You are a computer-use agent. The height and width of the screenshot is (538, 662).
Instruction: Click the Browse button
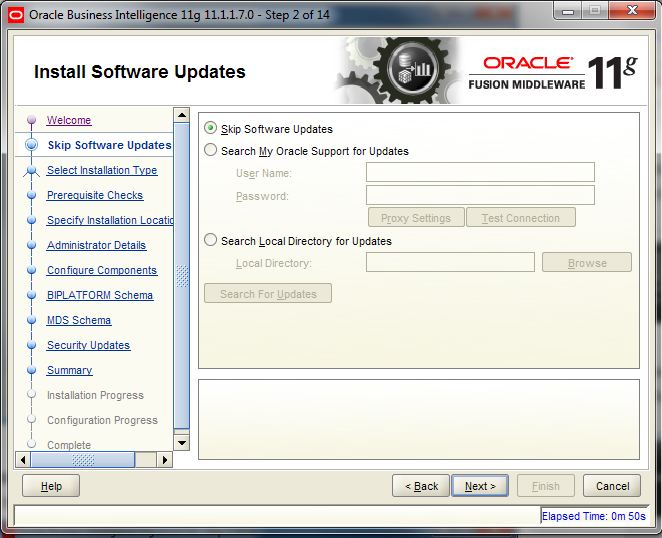click(587, 263)
